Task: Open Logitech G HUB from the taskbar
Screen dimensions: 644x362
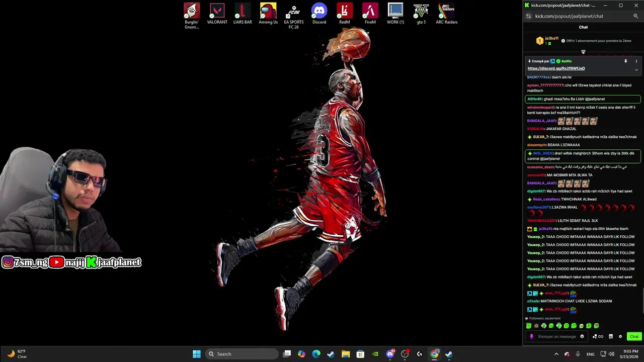Action: pyautogui.click(x=420, y=354)
